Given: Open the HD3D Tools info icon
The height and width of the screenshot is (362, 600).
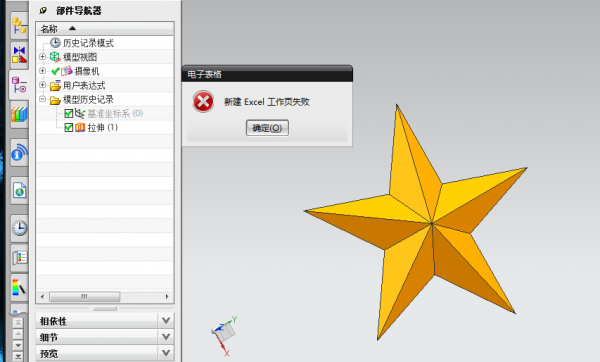Looking at the screenshot, I should coord(19,153).
